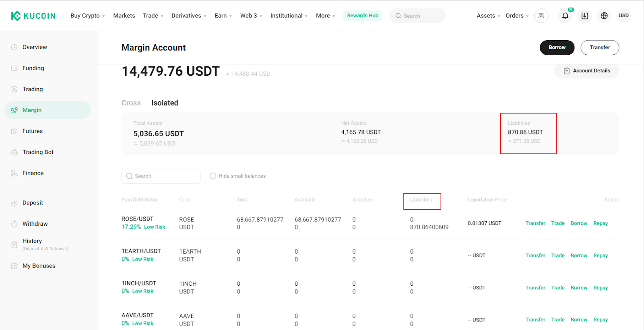Open the language globe icon

[604, 16]
